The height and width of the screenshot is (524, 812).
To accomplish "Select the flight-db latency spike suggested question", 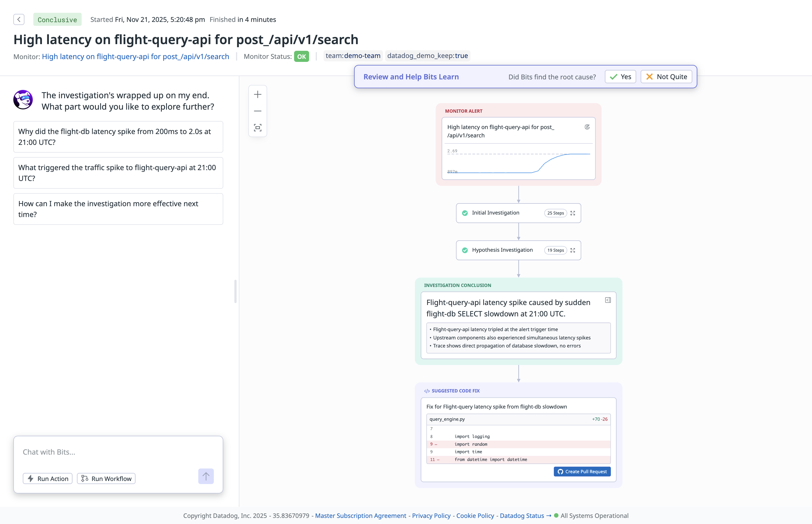I will pos(118,137).
